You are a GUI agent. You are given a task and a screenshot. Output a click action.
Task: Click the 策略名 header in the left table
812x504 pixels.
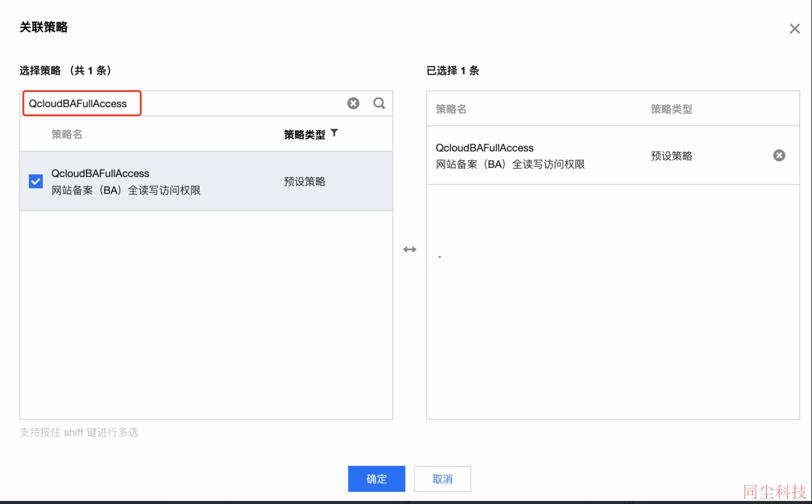point(67,135)
